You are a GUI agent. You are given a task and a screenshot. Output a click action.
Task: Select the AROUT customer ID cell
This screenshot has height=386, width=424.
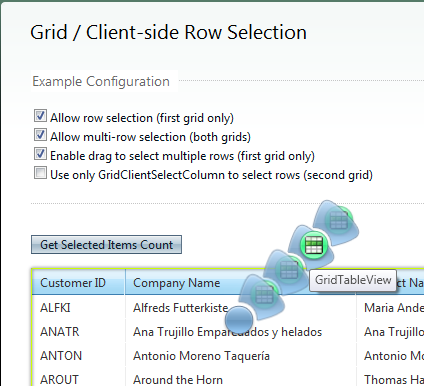pyautogui.click(x=79, y=378)
